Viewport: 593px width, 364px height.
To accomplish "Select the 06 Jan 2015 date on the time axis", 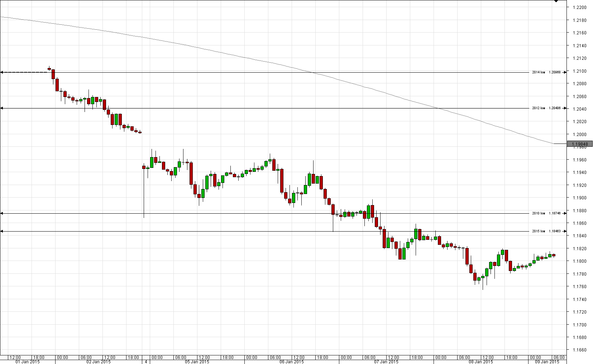I will [x=292, y=362].
